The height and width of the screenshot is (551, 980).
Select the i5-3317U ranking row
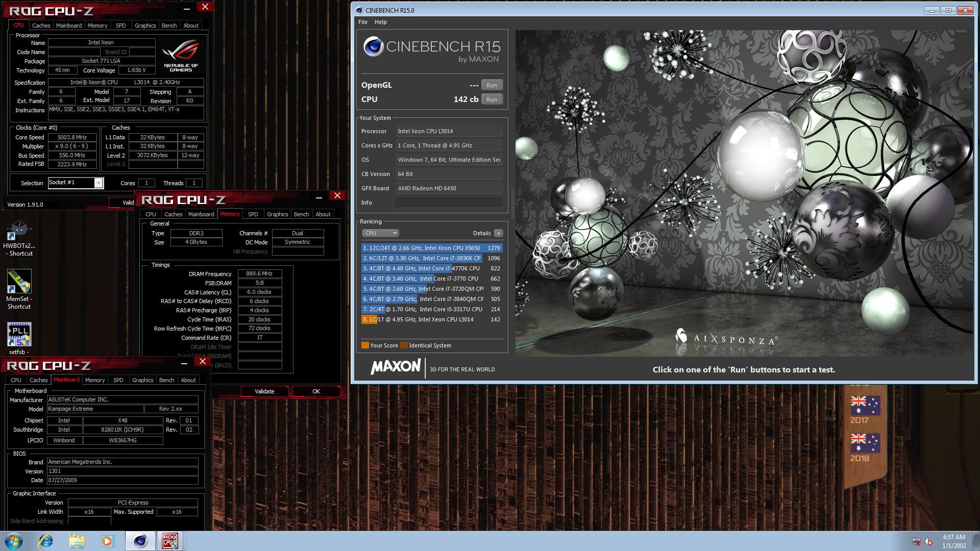432,309
